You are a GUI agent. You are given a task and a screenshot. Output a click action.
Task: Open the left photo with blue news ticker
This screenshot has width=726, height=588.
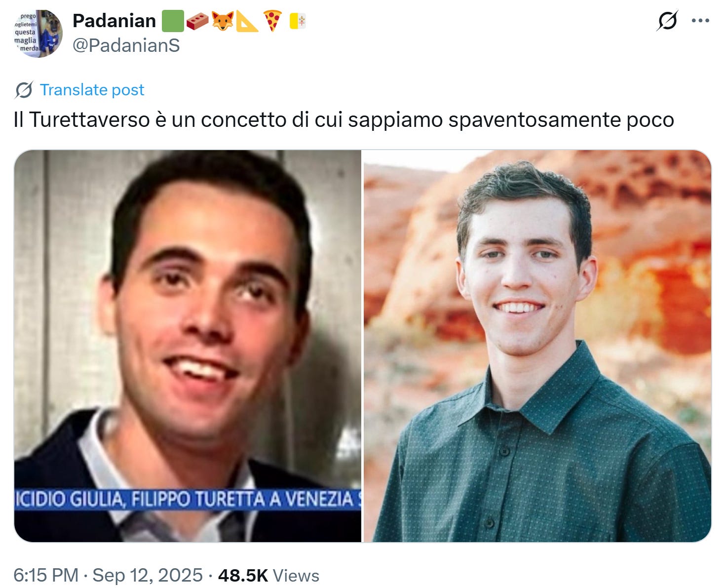pyautogui.click(x=188, y=346)
